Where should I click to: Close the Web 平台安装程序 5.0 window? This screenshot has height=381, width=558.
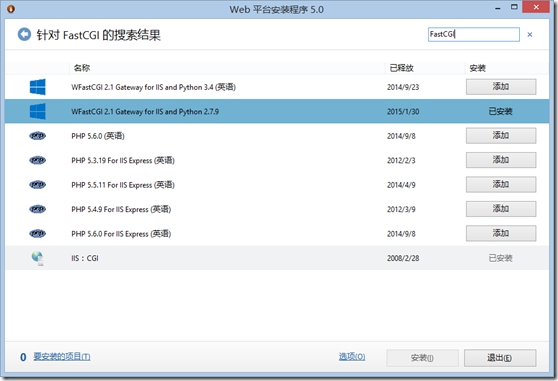(536, 7)
